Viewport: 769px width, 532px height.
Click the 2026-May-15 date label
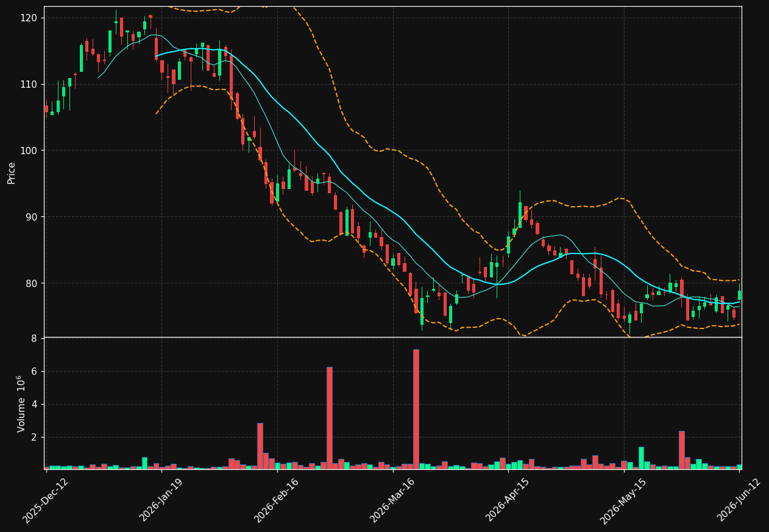coord(623,500)
